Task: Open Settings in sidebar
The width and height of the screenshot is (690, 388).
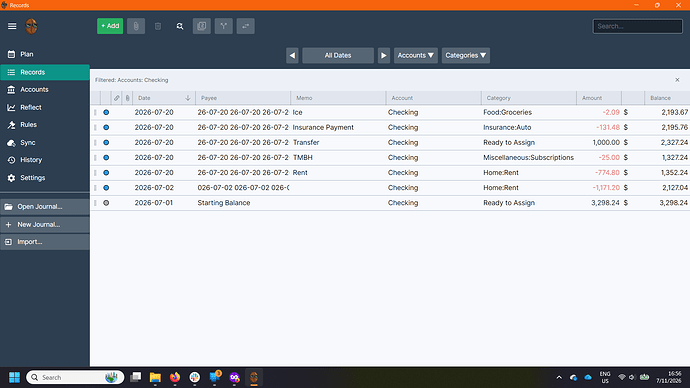Action: [x=45, y=178]
